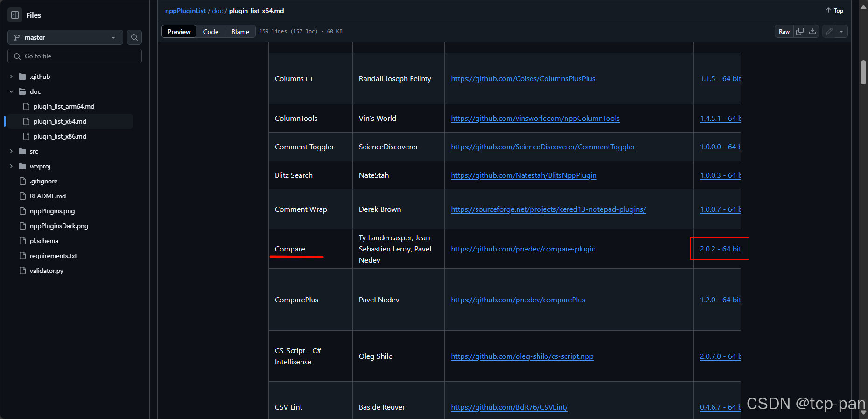Open nppPlugins.png file

(52, 211)
